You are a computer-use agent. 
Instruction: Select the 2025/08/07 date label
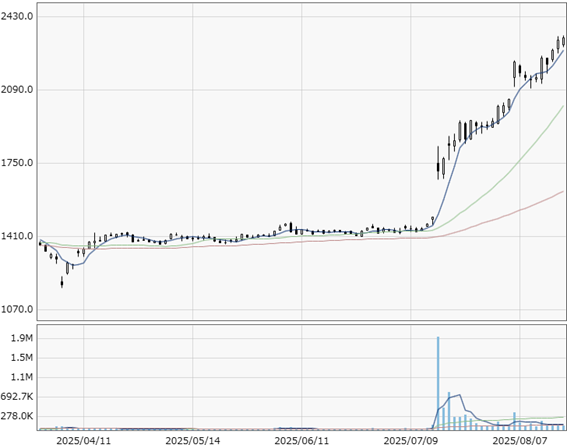[520, 440]
